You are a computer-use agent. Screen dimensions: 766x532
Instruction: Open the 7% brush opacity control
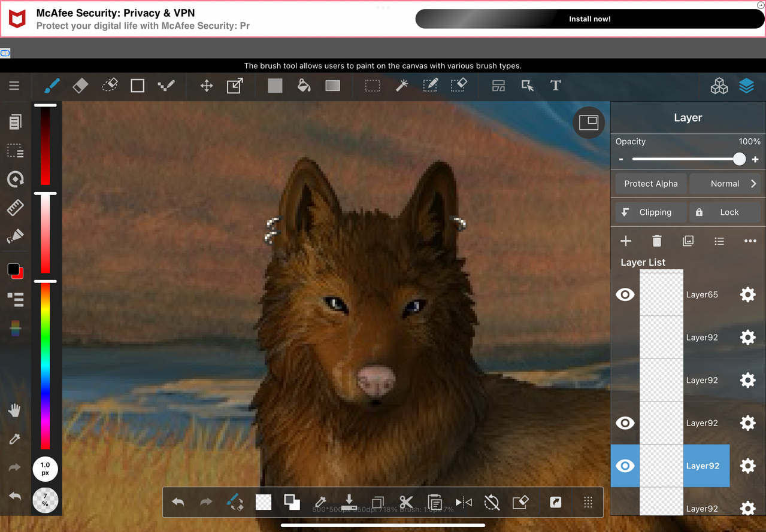click(45, 501)
